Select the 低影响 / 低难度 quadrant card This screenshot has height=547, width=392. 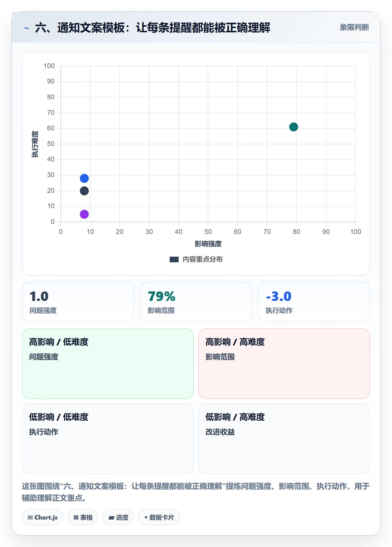click(x=108, y=439)
